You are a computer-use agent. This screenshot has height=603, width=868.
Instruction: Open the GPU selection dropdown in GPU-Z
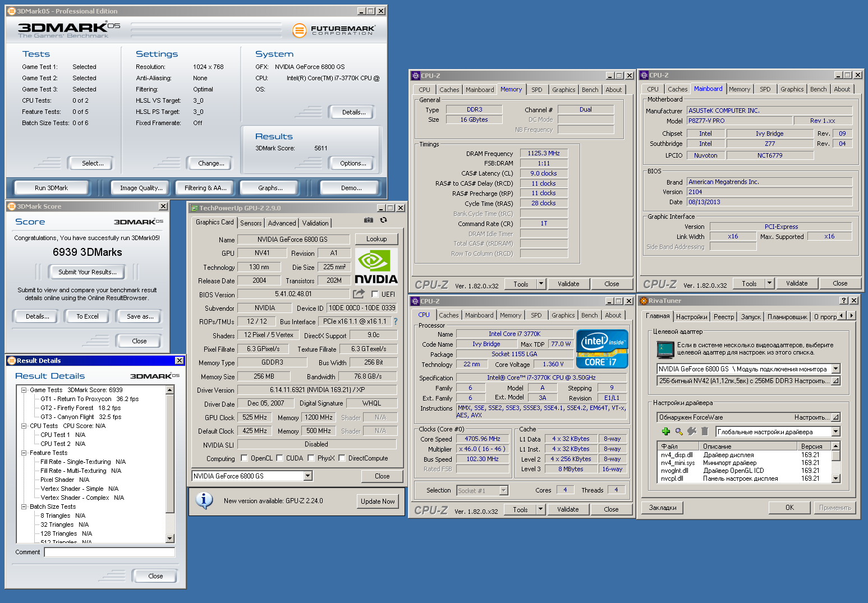[307, 476]
